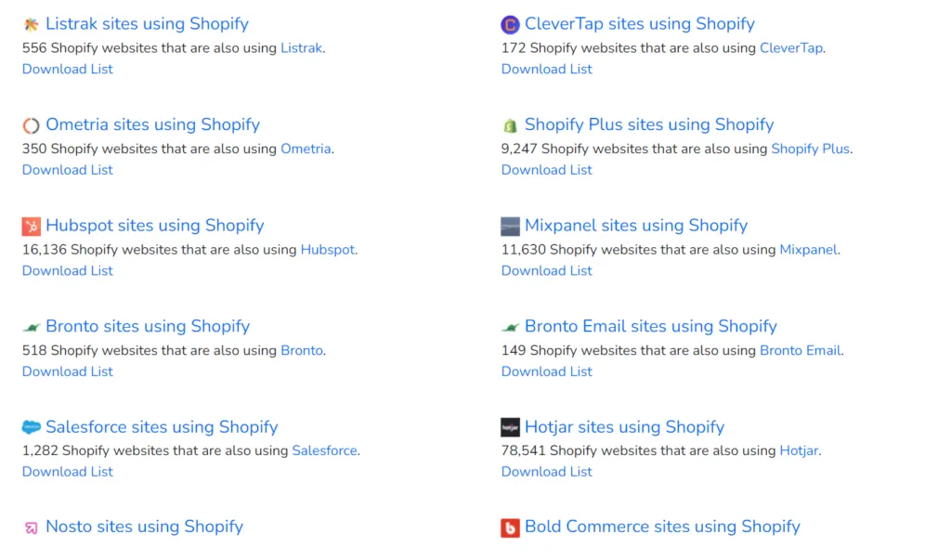The width and height of the screenshot is (951, 560).
Task: Click the Salesforce cloud logo icon
Action: 32,427
